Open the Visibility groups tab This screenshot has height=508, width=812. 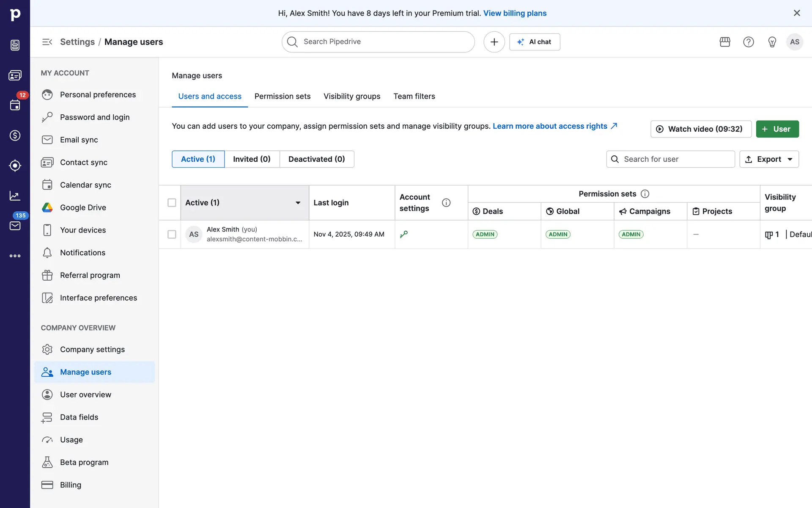(352, 96)
